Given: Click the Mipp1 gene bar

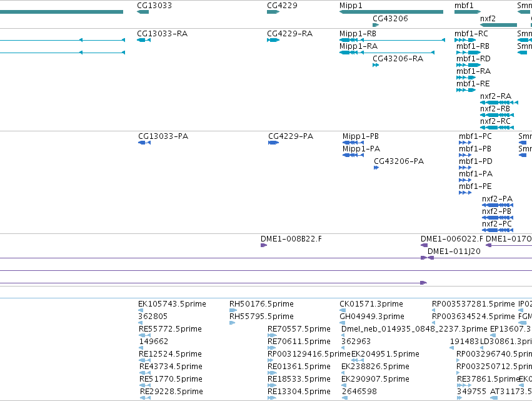Looking at the screenshot, I should coord(391,12).
